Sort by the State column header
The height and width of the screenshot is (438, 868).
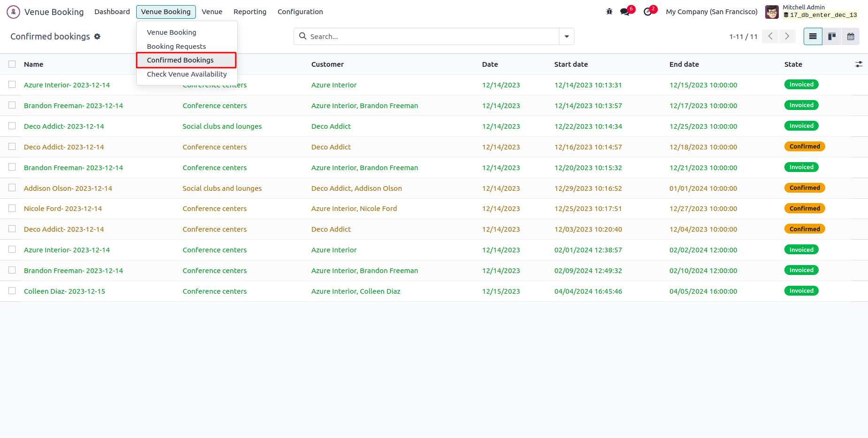point(793,64)
